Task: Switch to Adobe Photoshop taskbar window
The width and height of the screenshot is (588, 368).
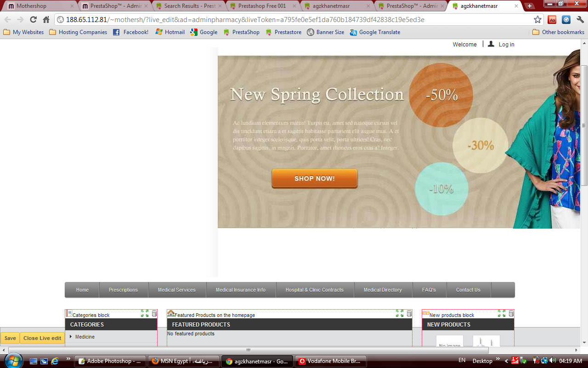Action: (110, 361)
